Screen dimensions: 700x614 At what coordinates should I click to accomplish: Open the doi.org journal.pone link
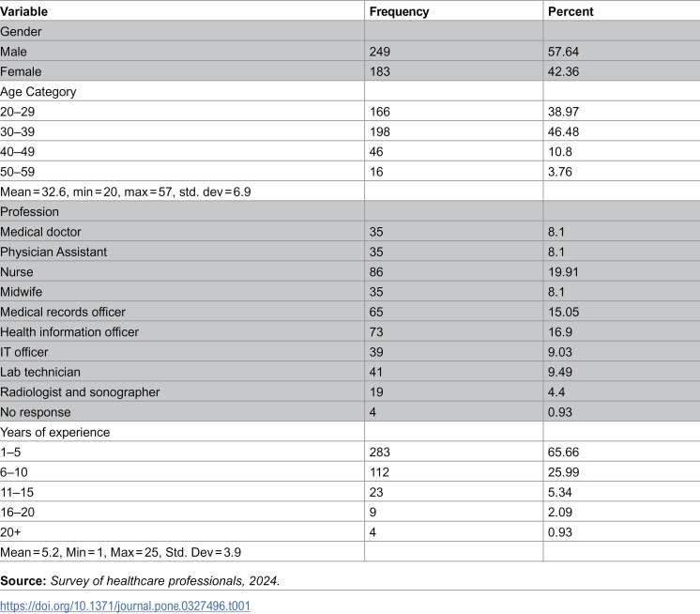tap(125, 606)
